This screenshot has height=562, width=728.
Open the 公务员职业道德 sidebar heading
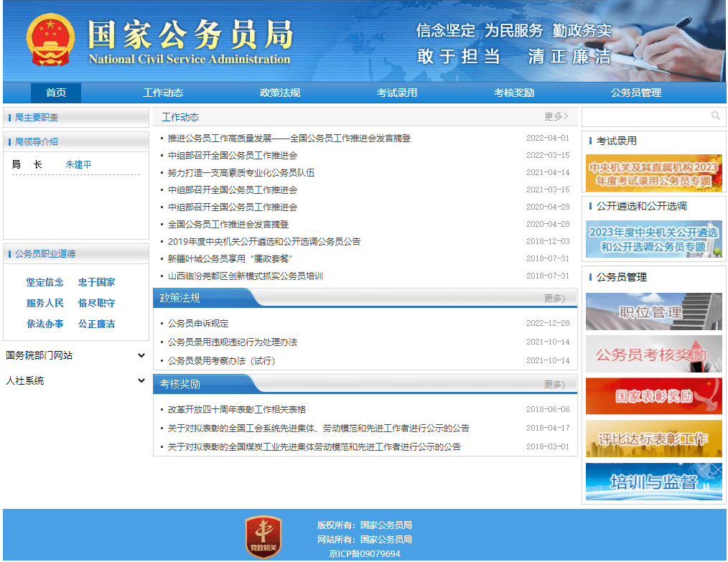pyautogui.click(x=45, y=254)
